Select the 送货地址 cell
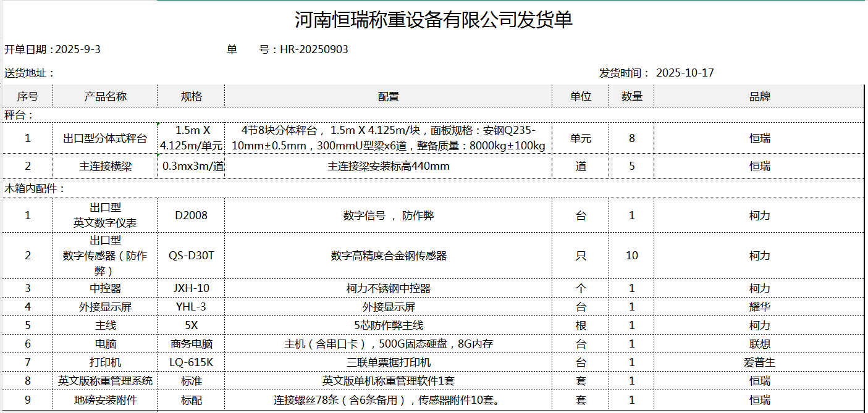 tap(30, 73)
